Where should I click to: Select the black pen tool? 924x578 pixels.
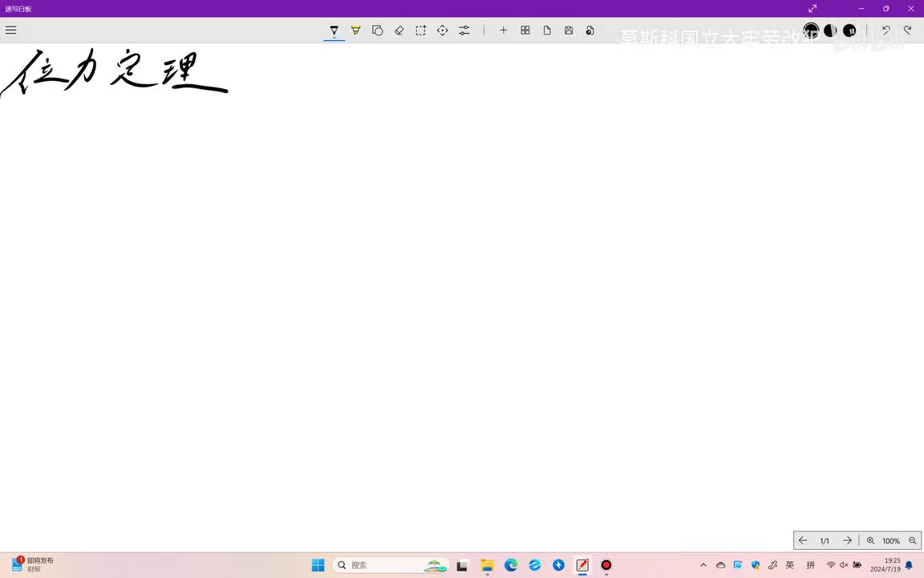click(x=334, y=30)
